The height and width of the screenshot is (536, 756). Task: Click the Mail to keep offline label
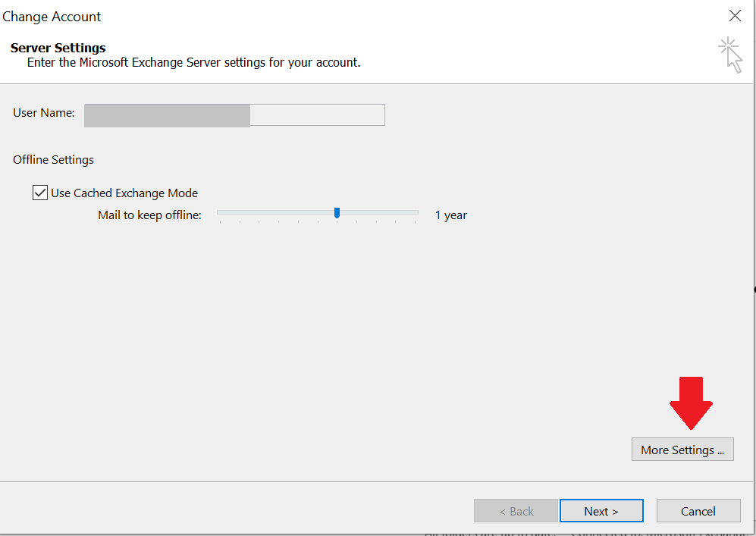[x=149, y=215]
